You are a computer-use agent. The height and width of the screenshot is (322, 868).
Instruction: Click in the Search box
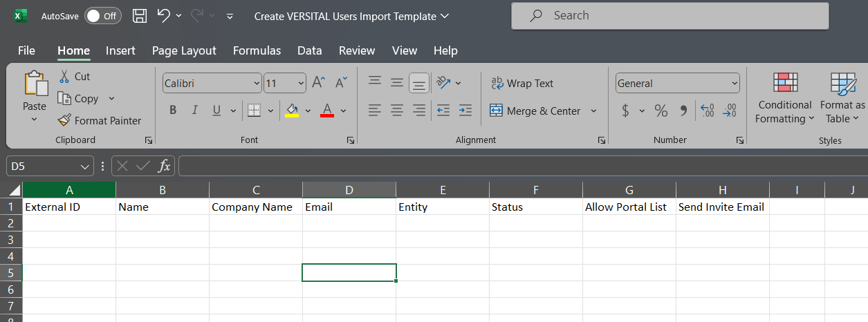(670, 15)
